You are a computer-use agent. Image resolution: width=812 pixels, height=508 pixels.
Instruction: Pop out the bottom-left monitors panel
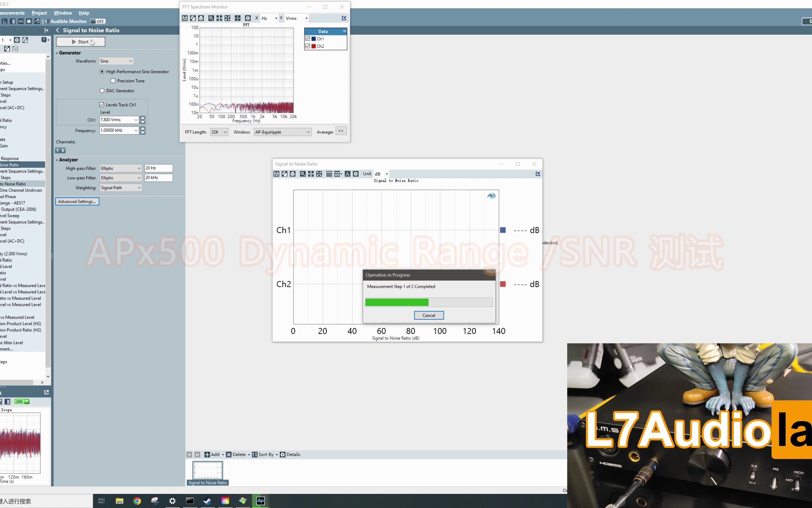[46, 392]
